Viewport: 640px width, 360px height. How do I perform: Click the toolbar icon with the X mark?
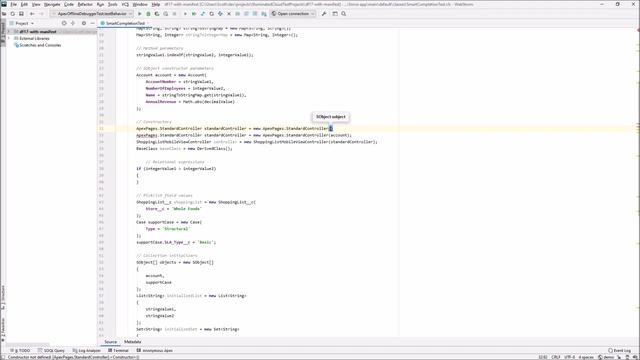(229, 14)
